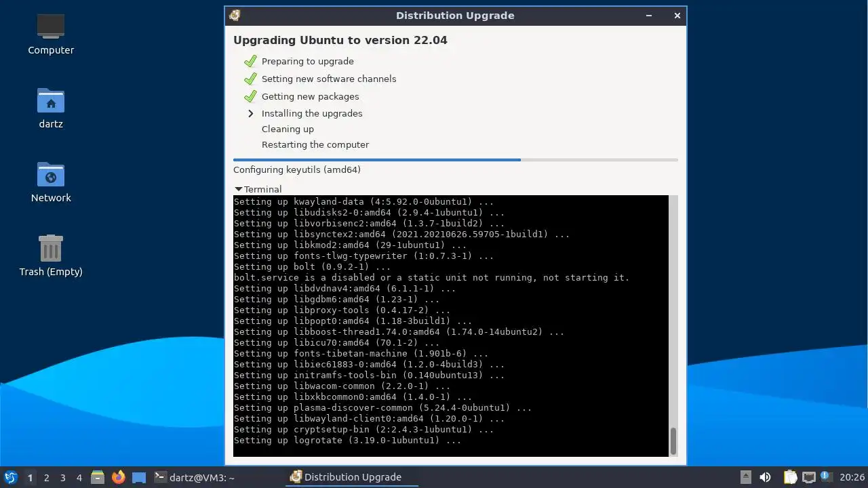The image size is (868, 488).
Task: Open the dartz home folder desktop icon
Action: point(51,107)
